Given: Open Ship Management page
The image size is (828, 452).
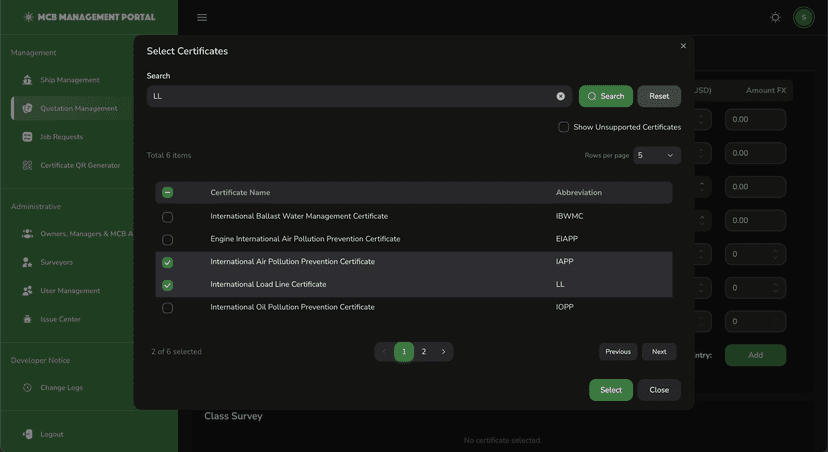Looking at the screenshot, I should pos(70,80).
